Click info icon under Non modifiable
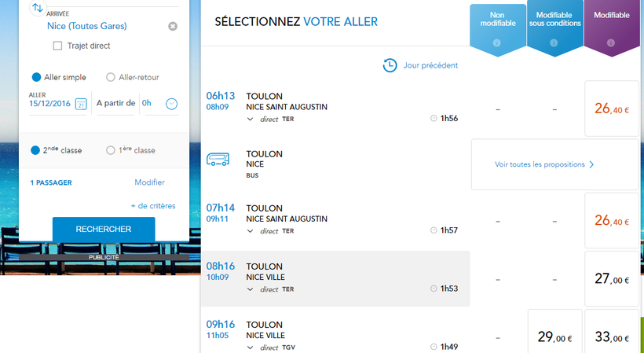Image resolution: width=644 pixels, height=353 pixels. pos(496,42)
